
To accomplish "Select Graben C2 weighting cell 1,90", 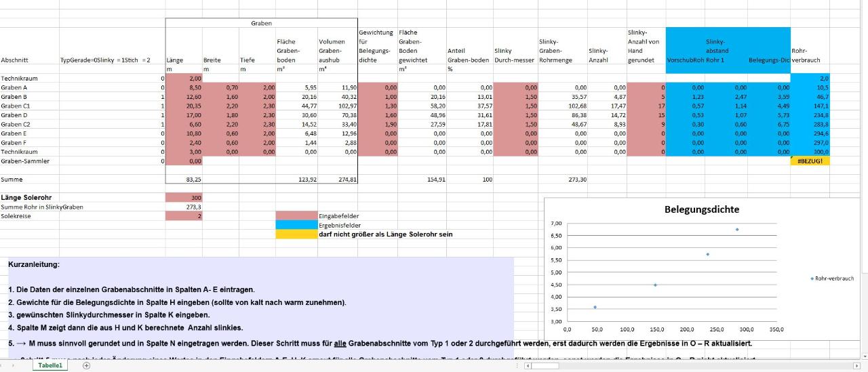I will 378,124.
